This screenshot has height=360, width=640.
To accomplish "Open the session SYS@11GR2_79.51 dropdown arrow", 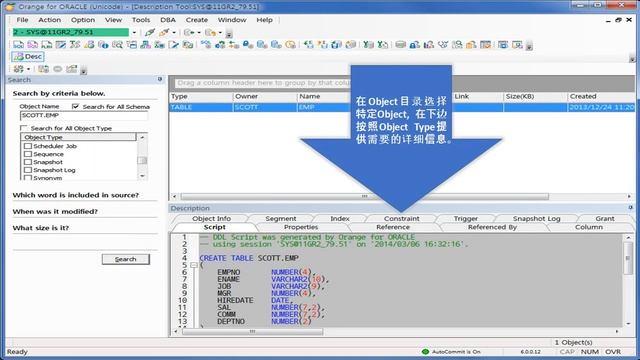I will (134, 32).
